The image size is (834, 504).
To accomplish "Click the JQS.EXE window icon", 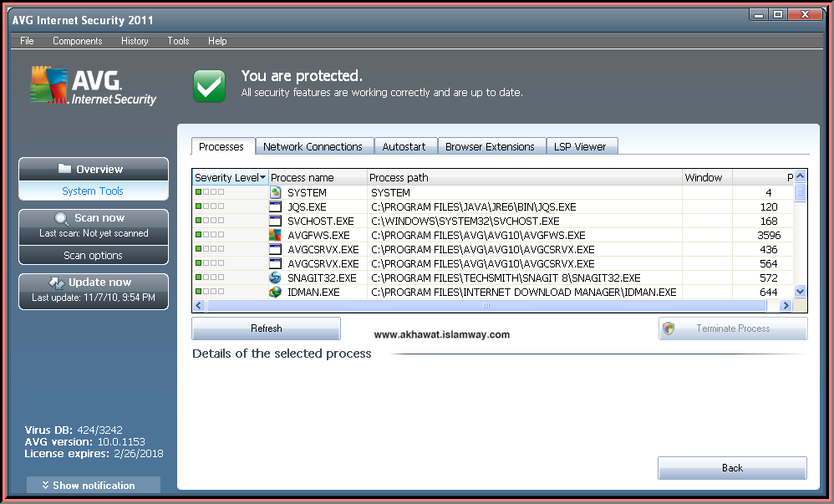I will [x=275, y=206].
